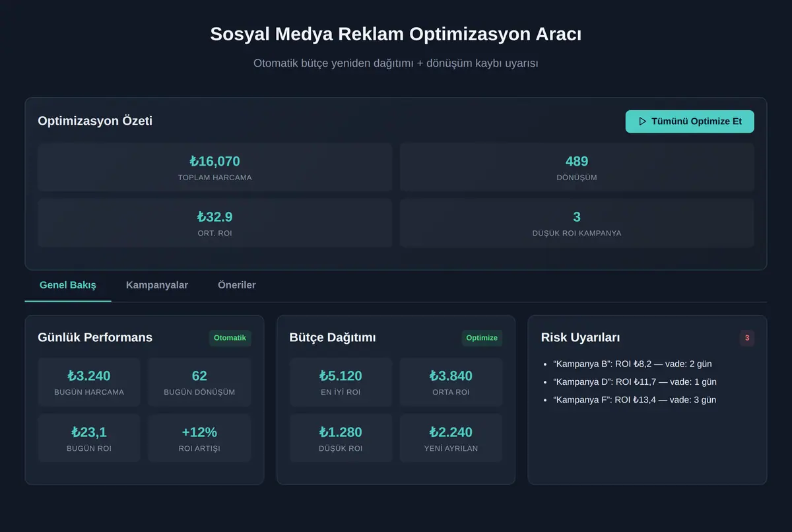Viewport: 792px width, 532px height.
Task: Select the ₺16,070 Toplam Harcama card
Action: (x=215, y=168)
